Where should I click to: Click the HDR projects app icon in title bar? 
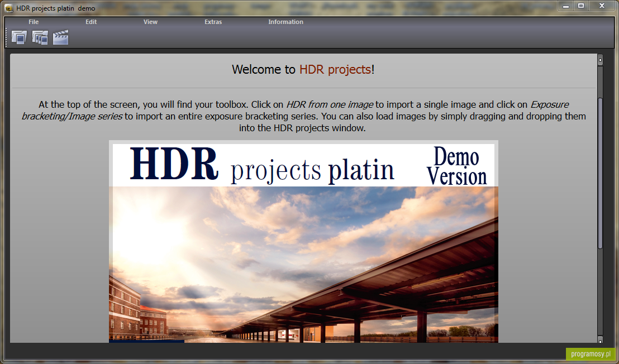pos(9,8)
